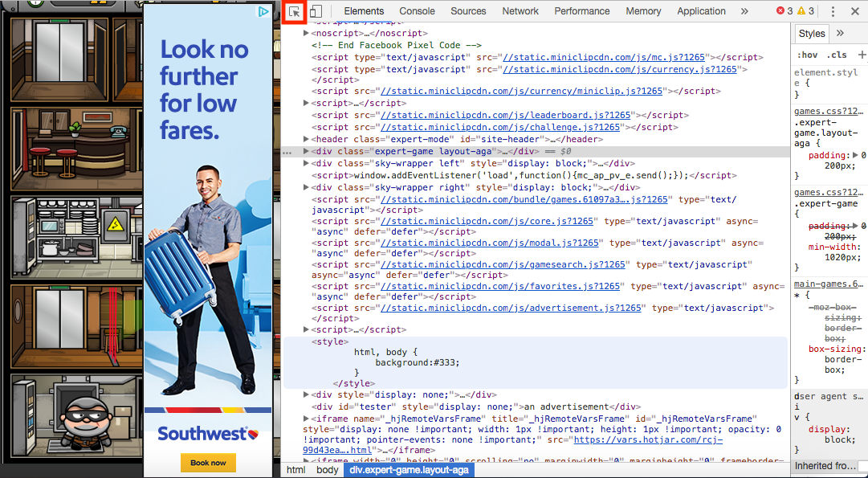The height and width of the screenshot is (478, 868).
Task: Open the Sources tab
Action: click(x=468, y=11)
